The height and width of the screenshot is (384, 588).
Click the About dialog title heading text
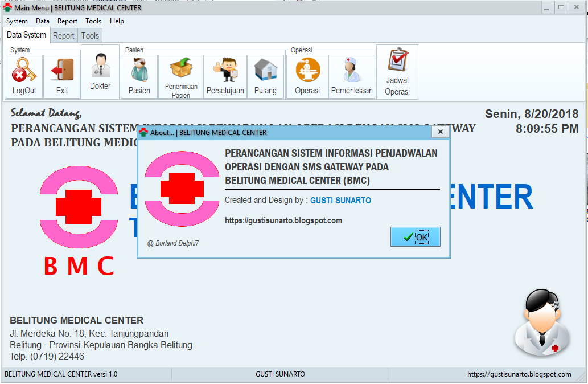331,167
